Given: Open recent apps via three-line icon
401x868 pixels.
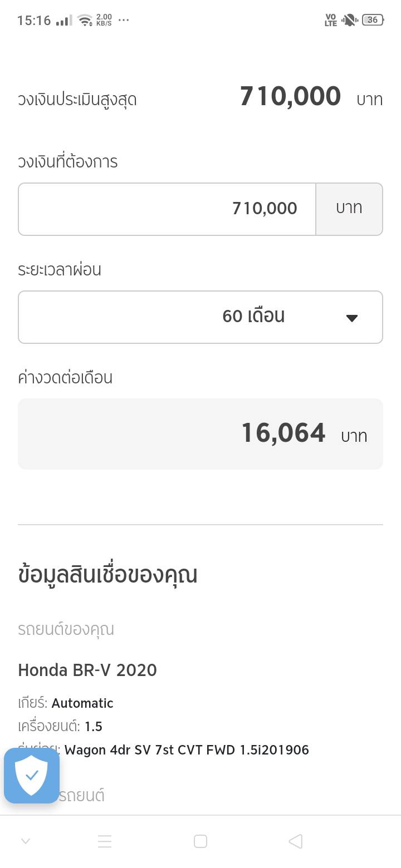Looking at the screenshot, I should point(105,841).
